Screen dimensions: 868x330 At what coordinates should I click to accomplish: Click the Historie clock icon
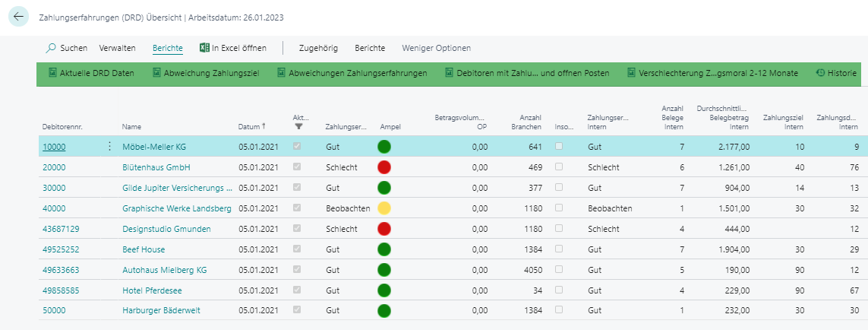pyautogui.click(x=820, y=73)
